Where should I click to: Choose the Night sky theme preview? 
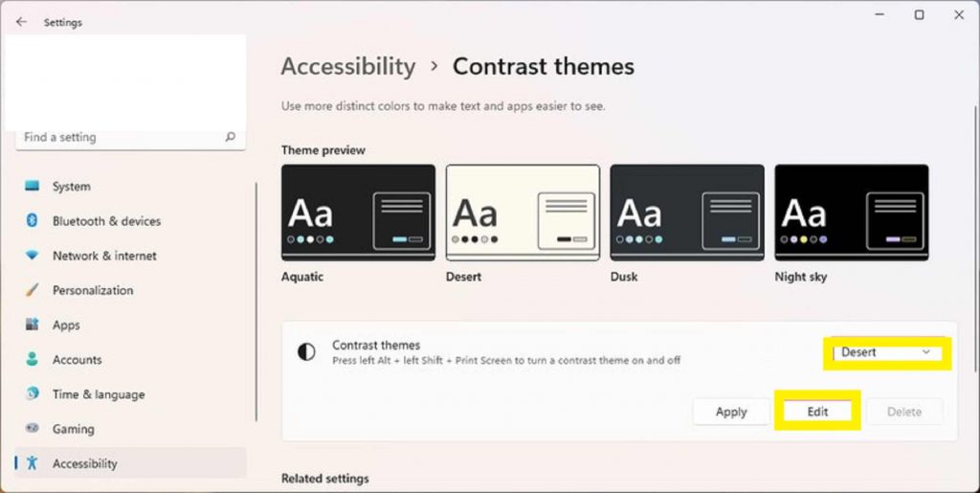(x=851, y=213)
